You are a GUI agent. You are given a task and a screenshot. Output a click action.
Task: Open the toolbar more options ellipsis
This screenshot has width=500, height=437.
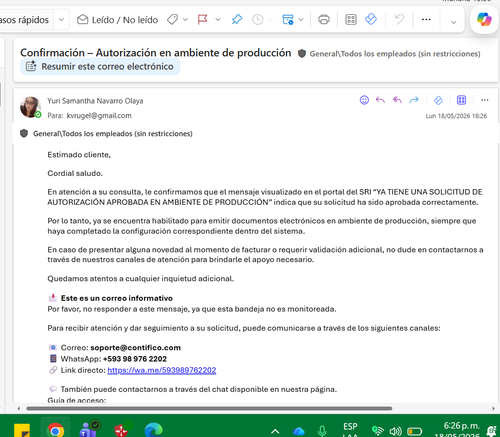426,19
